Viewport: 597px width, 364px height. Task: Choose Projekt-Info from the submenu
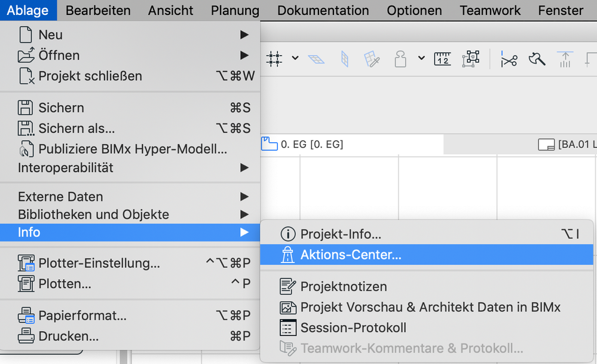click(341, 234)
